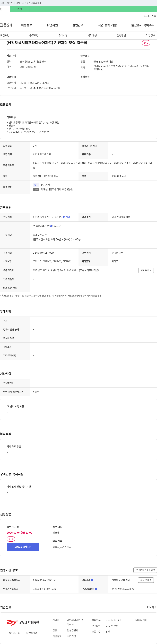Image resolution: width=157 pixels, height=644 pixels.
Task: Click the 290 백만원 annual sales value
Action: pos(112,626)
